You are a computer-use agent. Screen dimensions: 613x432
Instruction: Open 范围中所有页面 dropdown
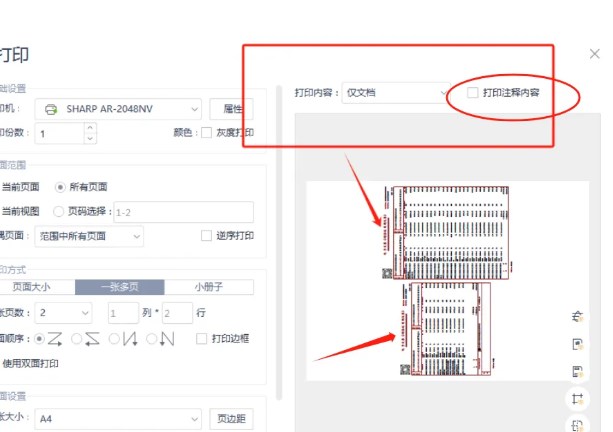(89, 236)
